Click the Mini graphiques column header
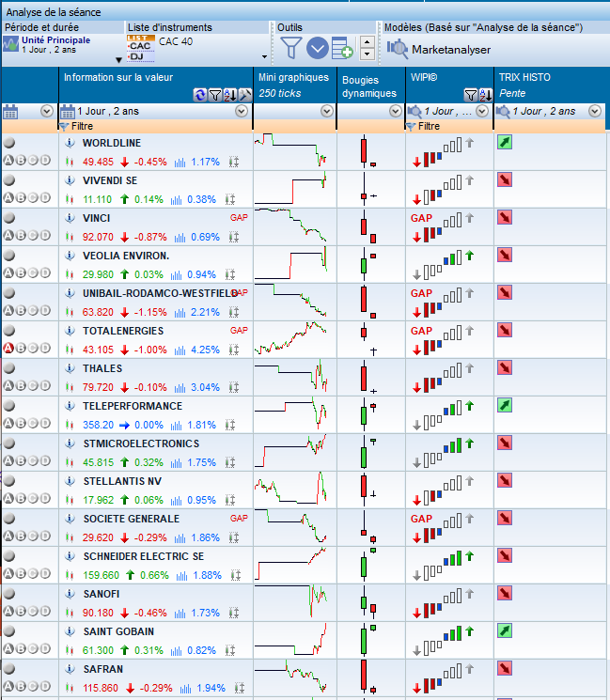Viewport: 610px width, 700px height. (295, 85)
